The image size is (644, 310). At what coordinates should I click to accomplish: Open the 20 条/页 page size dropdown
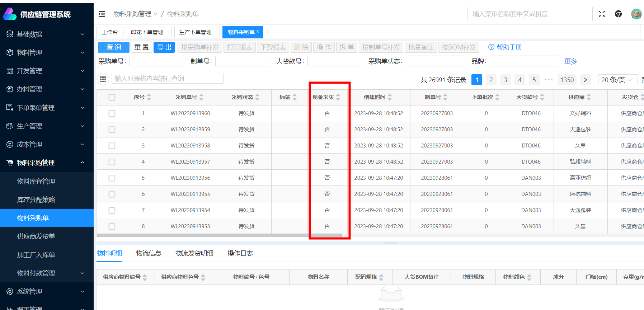617,80
